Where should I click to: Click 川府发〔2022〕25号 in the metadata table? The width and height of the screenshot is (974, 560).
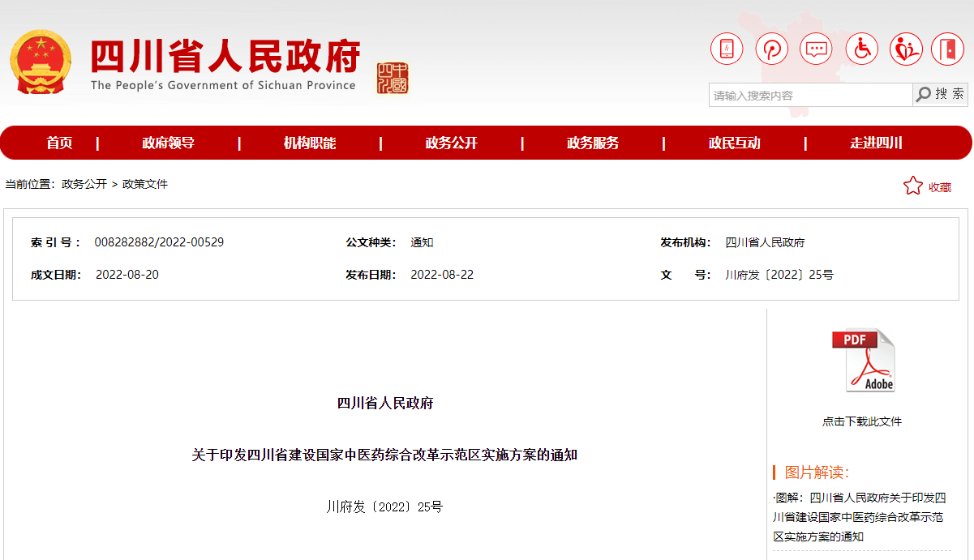[x=779, y=275]
